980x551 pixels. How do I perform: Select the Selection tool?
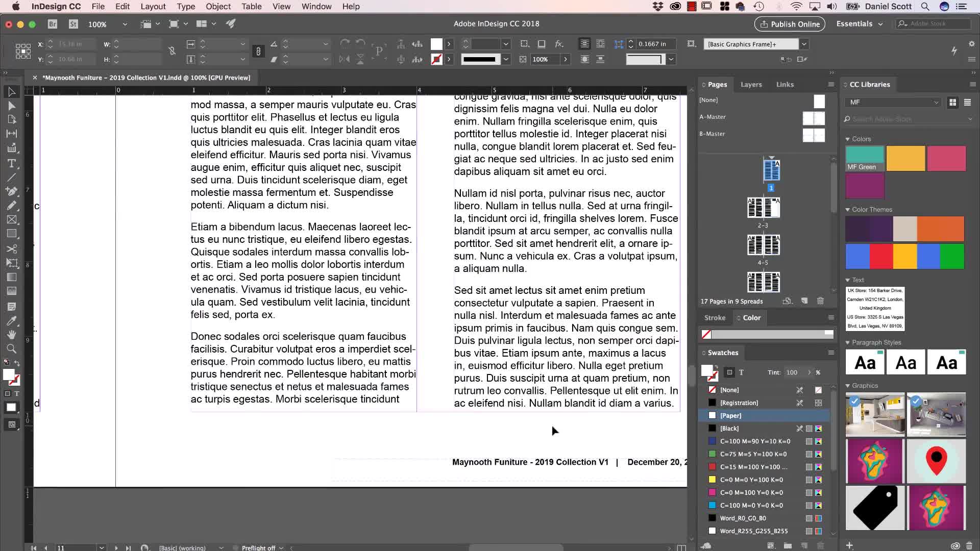tap(11, 92)
